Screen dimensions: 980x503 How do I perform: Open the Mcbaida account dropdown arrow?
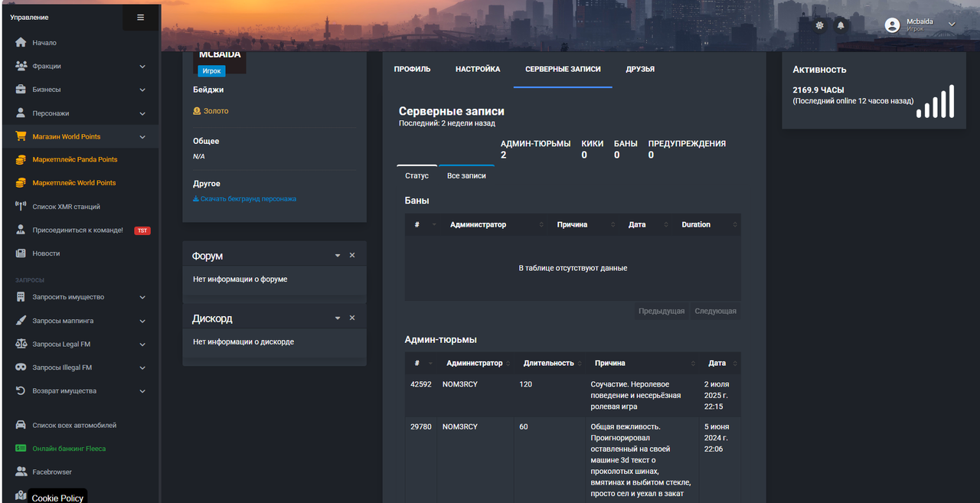[952, 24]
